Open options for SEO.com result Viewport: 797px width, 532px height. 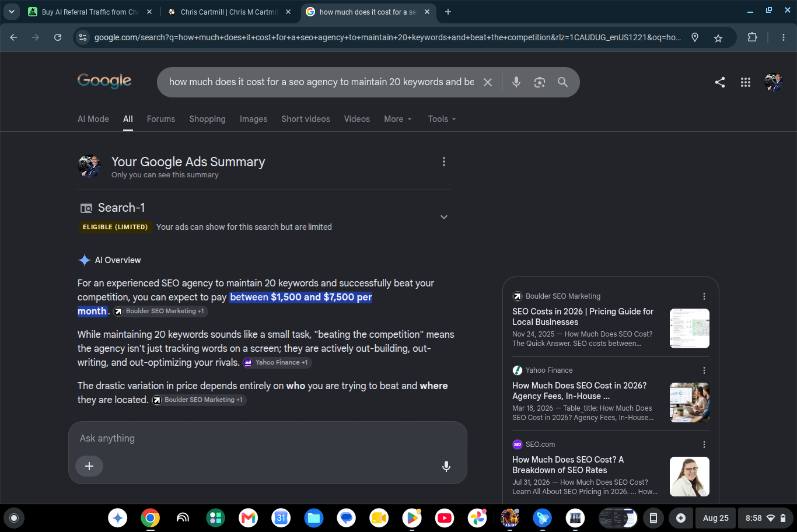coord(704,444)
